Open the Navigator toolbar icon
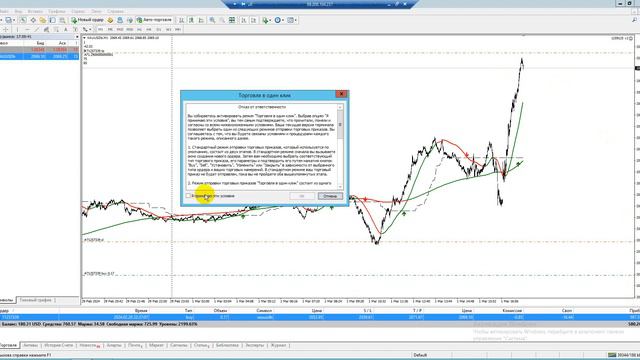The width and height of the screenshot is (640, 360). click(x=43, y=20)
